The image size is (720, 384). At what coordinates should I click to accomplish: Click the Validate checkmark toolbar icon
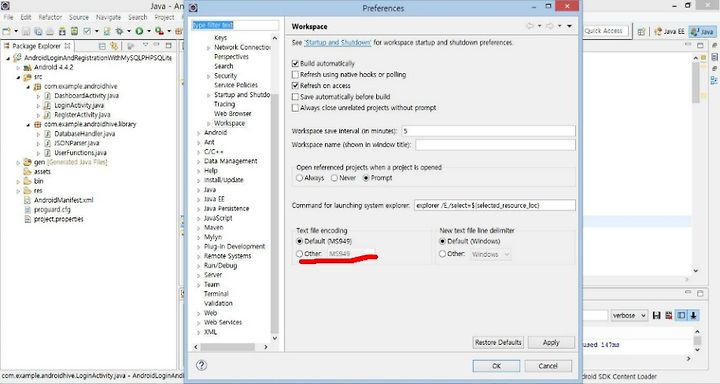point(87,31)
